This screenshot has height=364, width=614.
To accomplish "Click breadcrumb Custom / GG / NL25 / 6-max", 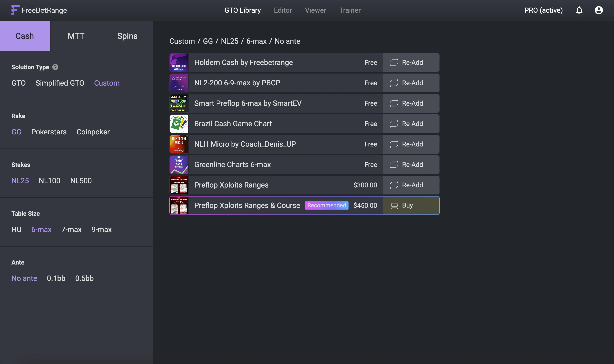I will pos(218,41).
